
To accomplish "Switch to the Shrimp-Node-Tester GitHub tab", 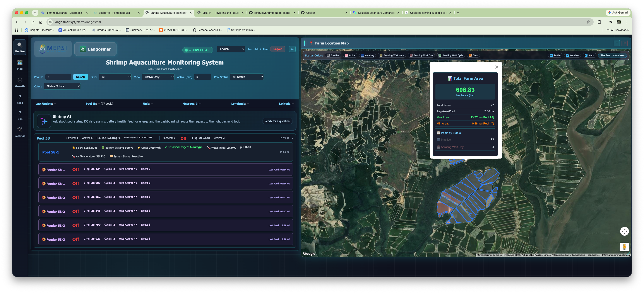I will pos(272,13).
